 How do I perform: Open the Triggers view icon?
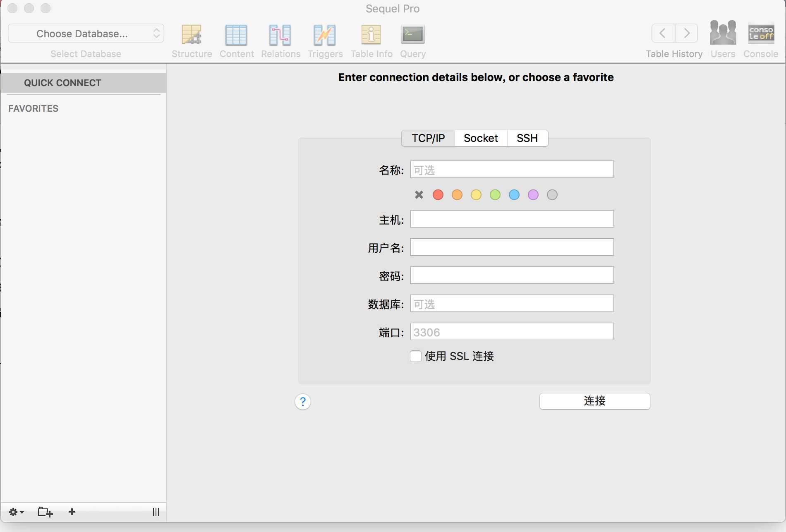325,35
